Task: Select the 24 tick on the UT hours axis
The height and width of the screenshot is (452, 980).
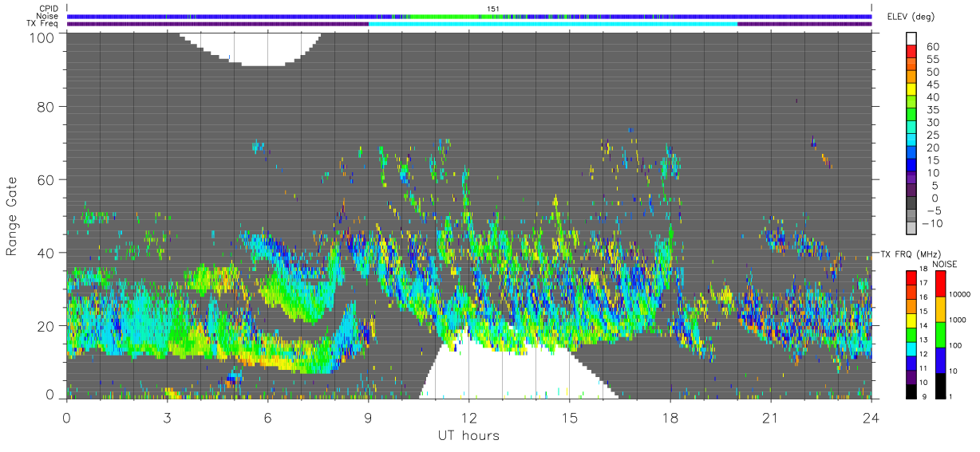Action: click(871, 417)
